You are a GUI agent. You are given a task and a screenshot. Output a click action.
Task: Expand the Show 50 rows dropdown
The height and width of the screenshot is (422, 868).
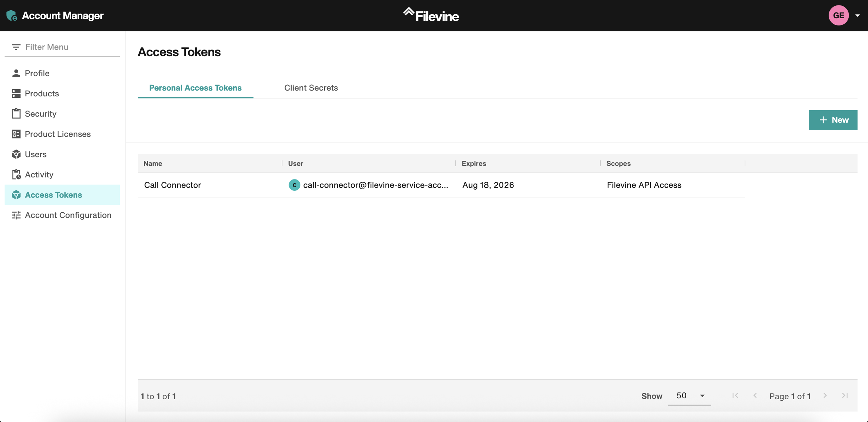(689, 396)
